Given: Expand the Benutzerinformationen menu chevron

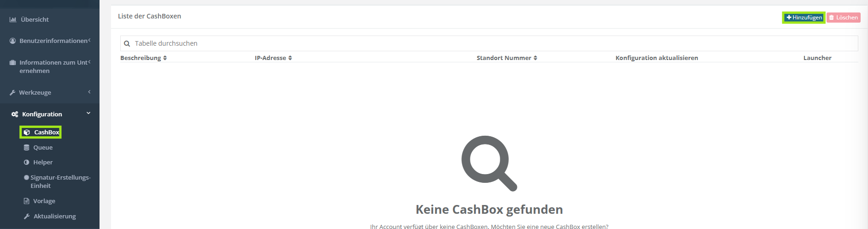Looking at the screenshot, I should [89, 40].
